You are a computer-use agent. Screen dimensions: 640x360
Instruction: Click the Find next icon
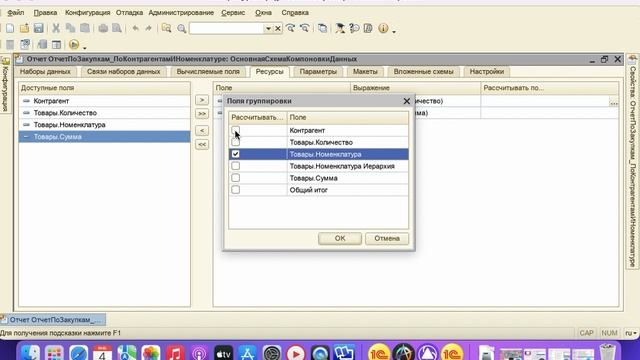click(x=290, y=28)
